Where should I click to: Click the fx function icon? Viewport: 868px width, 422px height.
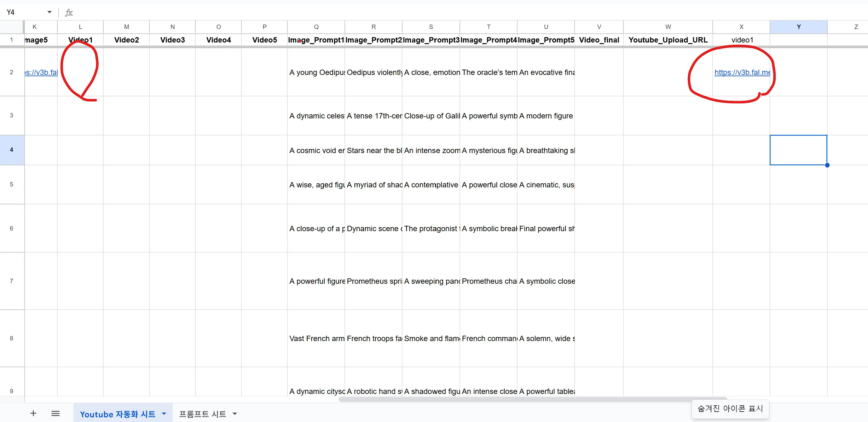coord(69,13)
